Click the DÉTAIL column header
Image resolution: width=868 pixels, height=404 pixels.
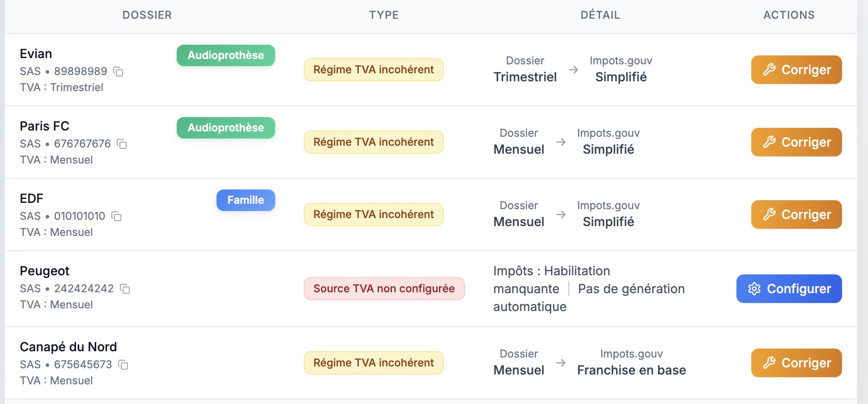pyautogui.click(x=600, y=15)
